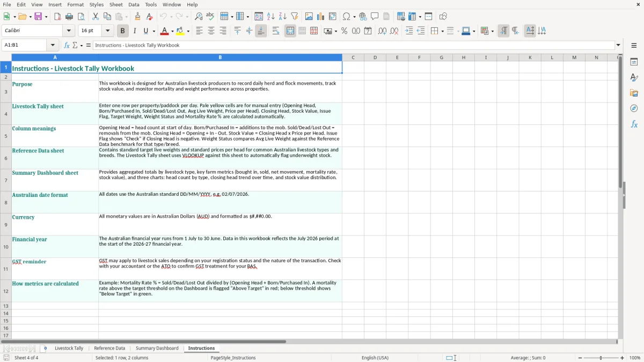This screenshot has height=362, width=644.
Task: Click into the formula input line
Action: point(353,45)
